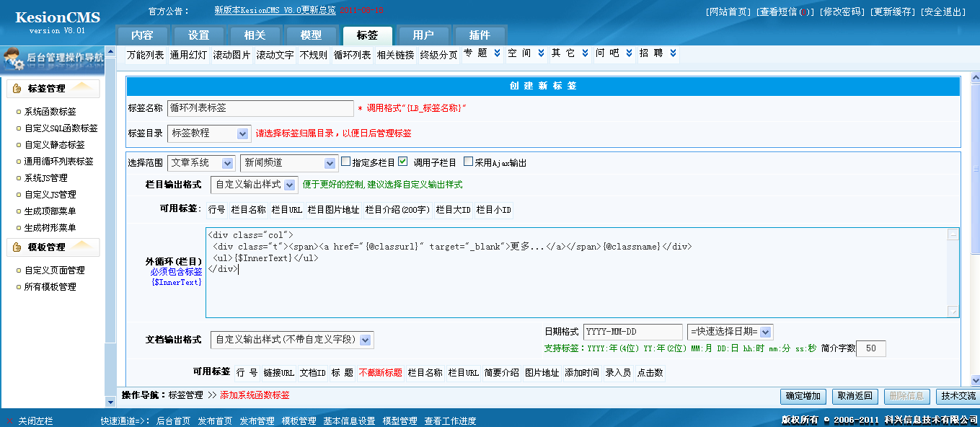Enable the 指定多栏目 checkbox
Image resolution: width=980 pixels, height=427 pixels.
point(345,162)
